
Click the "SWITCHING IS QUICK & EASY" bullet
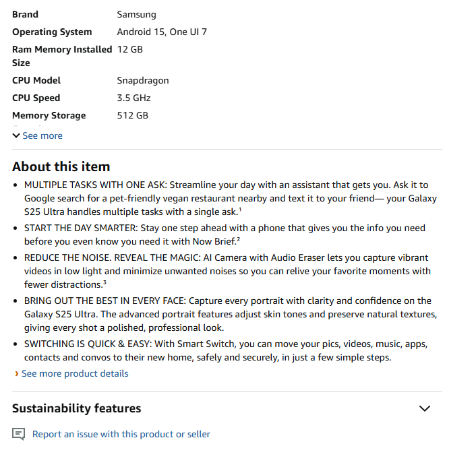click(226, 350)
